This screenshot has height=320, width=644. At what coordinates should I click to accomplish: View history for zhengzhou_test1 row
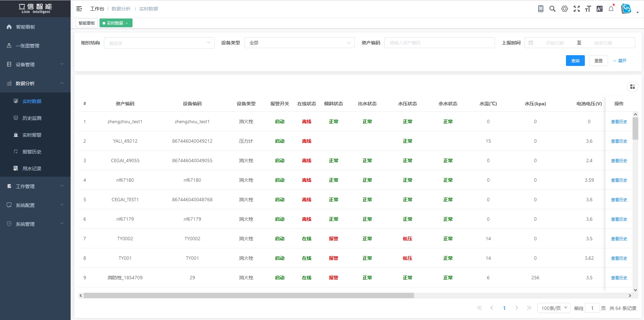click(619, 122)
